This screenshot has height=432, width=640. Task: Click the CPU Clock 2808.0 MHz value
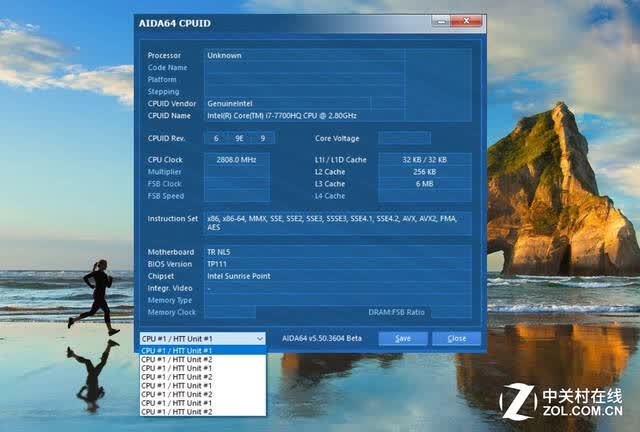(236, 160)
